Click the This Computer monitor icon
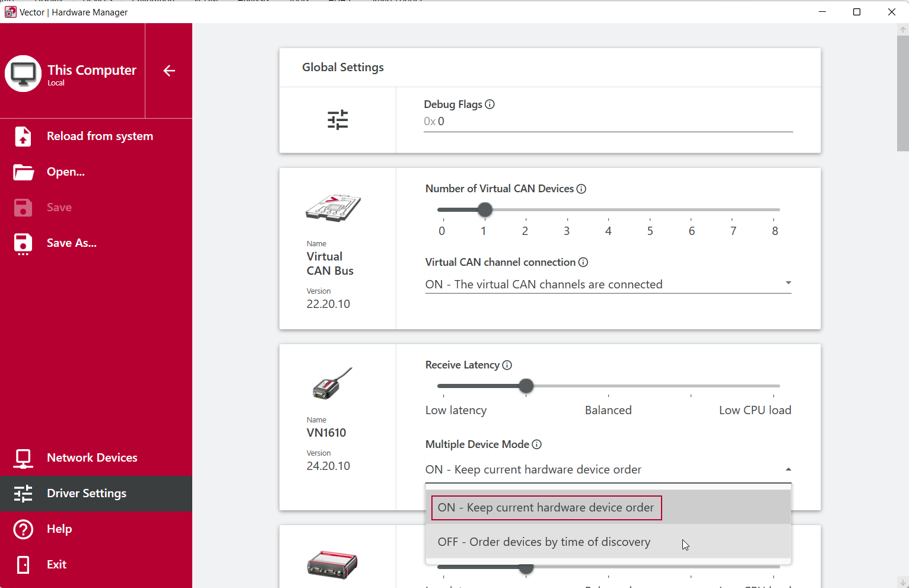The image size is (909, 588). 23,74
